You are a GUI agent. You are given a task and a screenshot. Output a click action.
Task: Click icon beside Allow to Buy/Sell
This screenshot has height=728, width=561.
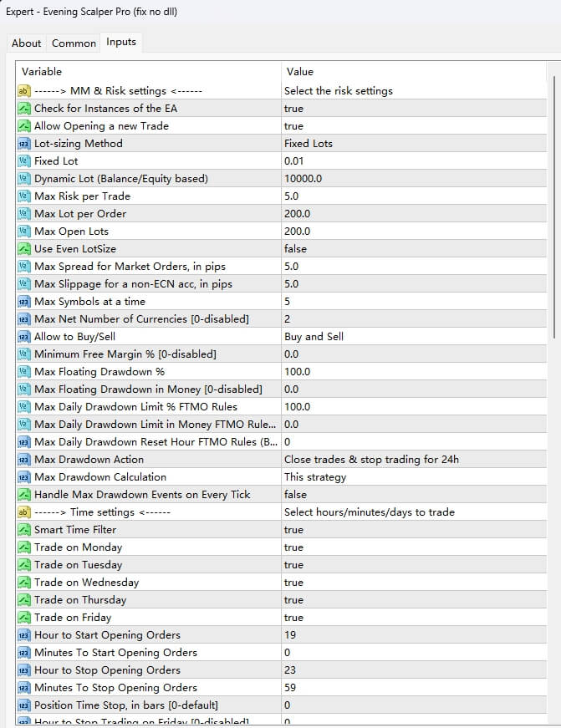click(23, 337)
